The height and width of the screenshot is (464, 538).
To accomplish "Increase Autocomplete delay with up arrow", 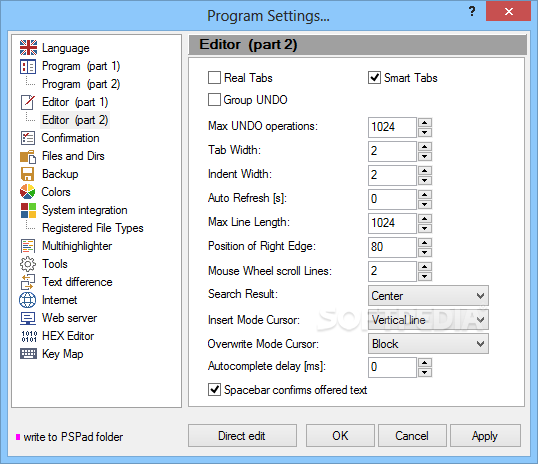I will point(425,363).
